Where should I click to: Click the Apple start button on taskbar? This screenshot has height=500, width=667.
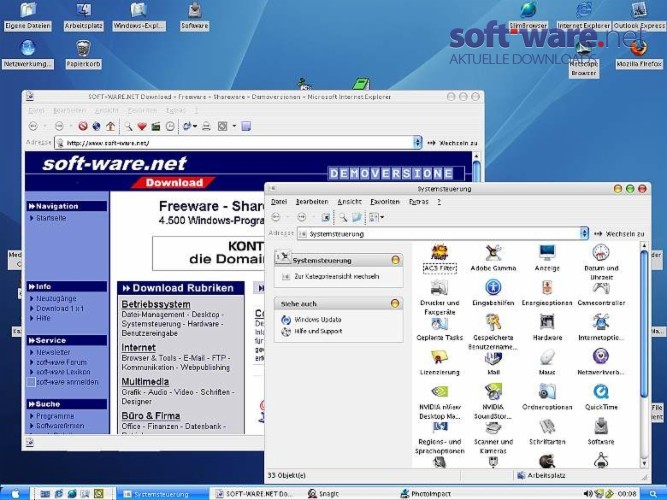tap(15, 493)
